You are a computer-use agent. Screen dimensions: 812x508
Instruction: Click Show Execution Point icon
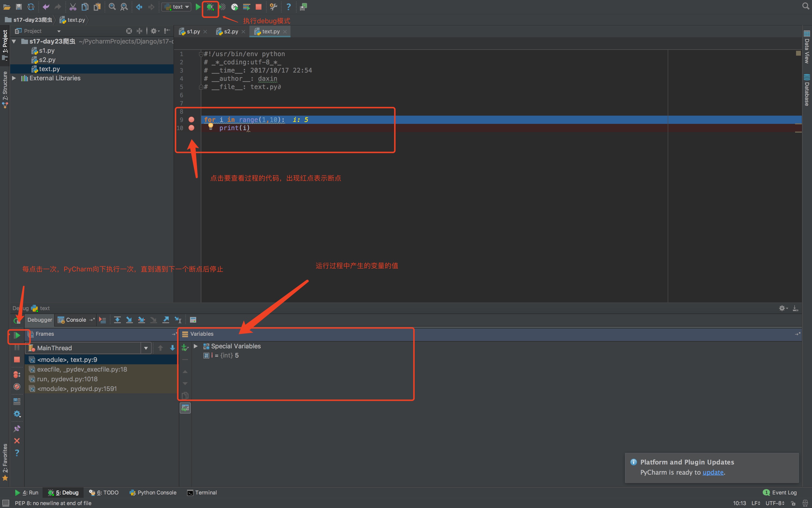click(103, 320)
